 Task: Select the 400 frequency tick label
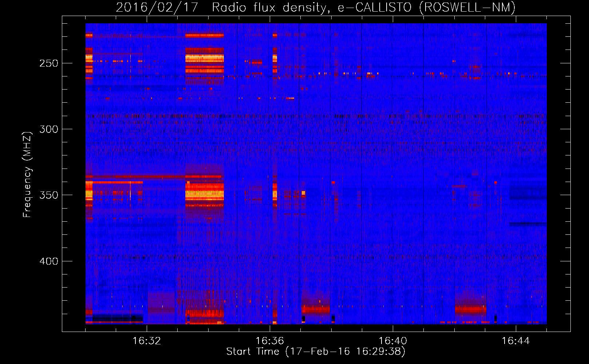point(49,261)
